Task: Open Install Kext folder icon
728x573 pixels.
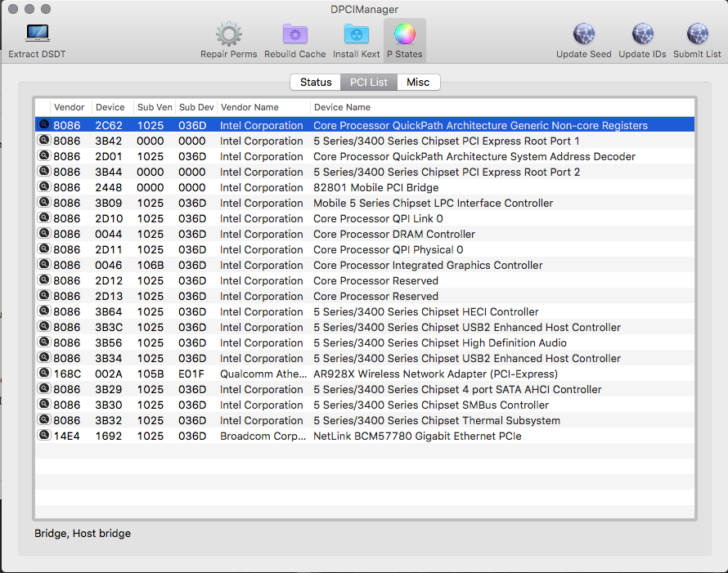Action: click(x=356, y=34)
